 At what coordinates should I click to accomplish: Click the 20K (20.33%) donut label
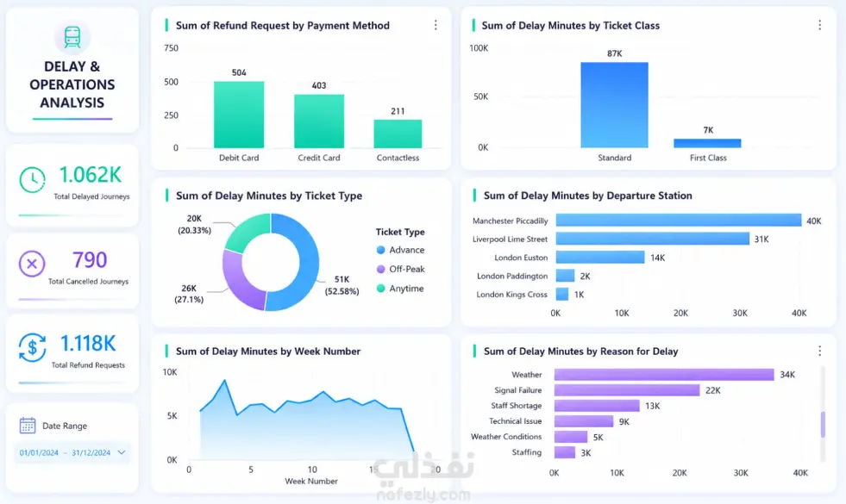[194, 224]
